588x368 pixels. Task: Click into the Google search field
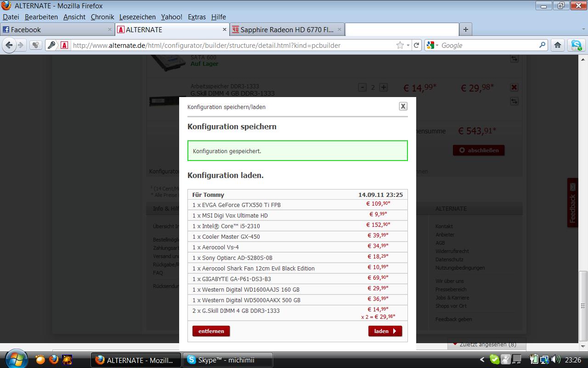coord(489,45)
